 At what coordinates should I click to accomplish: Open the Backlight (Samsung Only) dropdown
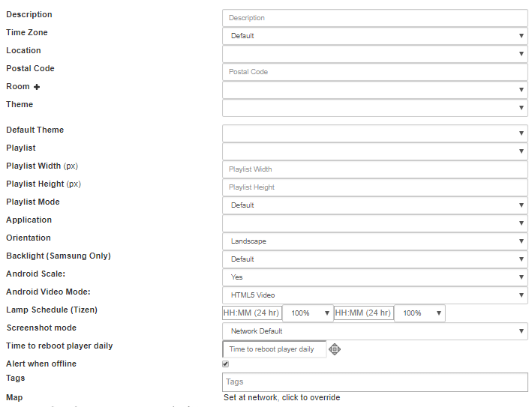375,259
